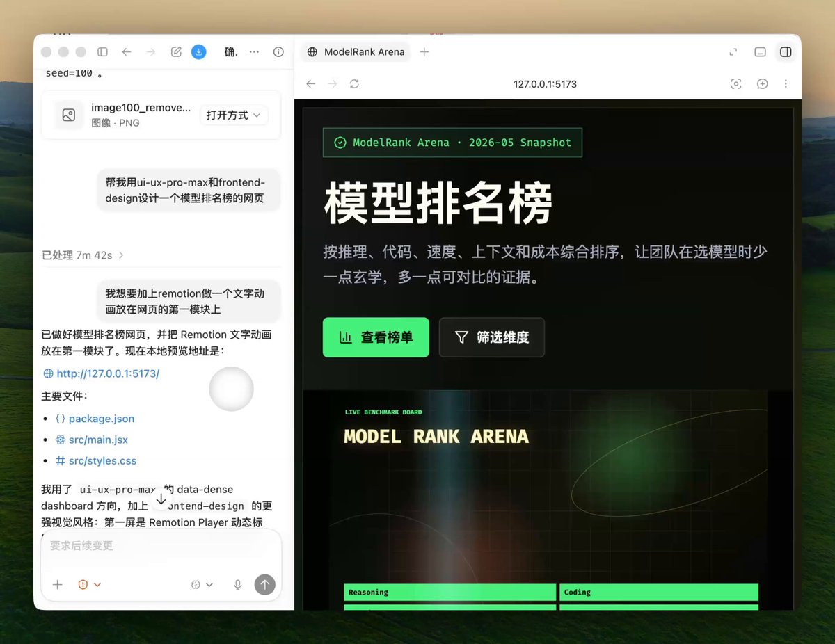835x644 pixels.
Task: Open the src/styles.css file link
Action: coord(96,460)
